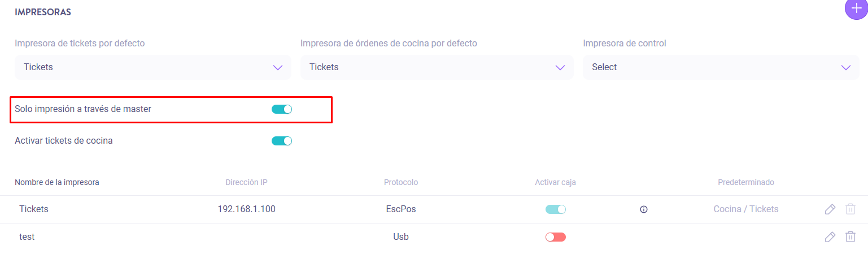This screenshot has height=271, width=868.
Task: Click the Tickets printer name in table
Action: [34, 209]
